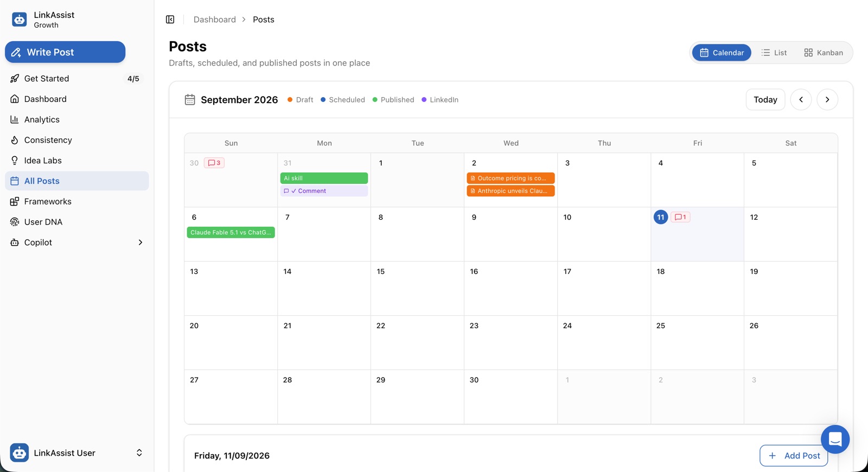Click the orange Draft legend dot
The width and height of the screenshot is (868, 472).
pos(290,100)
